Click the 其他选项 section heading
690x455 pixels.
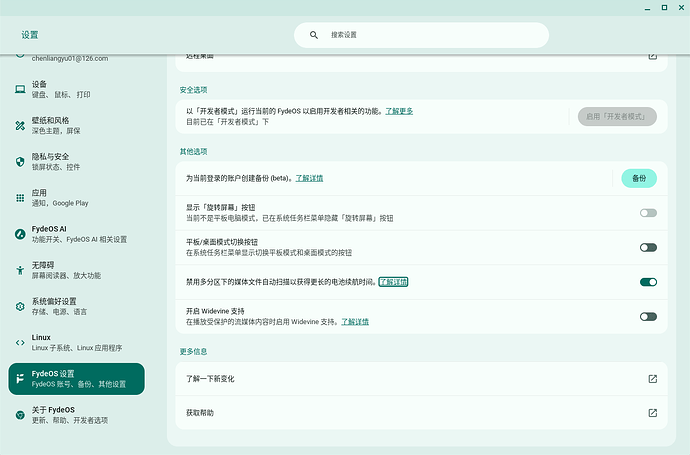tap(193, 151)
